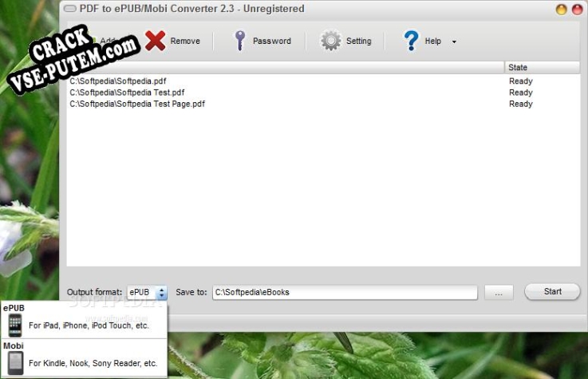The width and height of the screenshot is (588, 379).
Task: Choose ePUB for iPad, iPhone, iPod Touch
Action: (x=84, y=321)
